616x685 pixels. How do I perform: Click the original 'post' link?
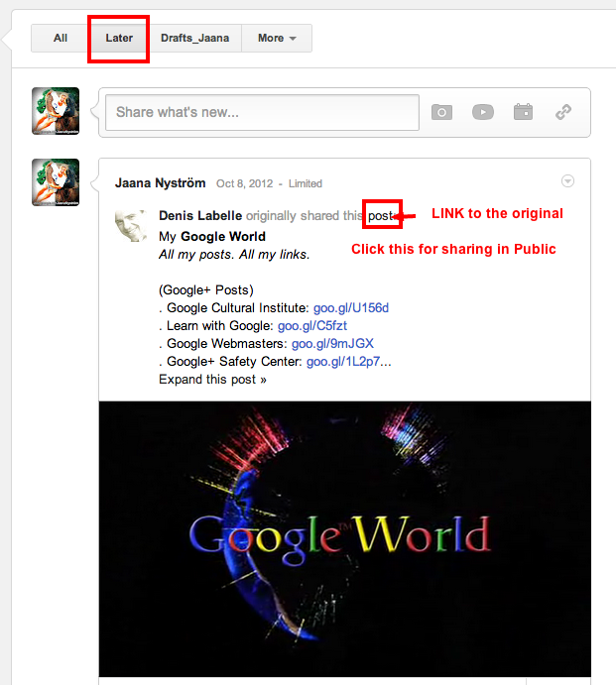coord(380,216)
